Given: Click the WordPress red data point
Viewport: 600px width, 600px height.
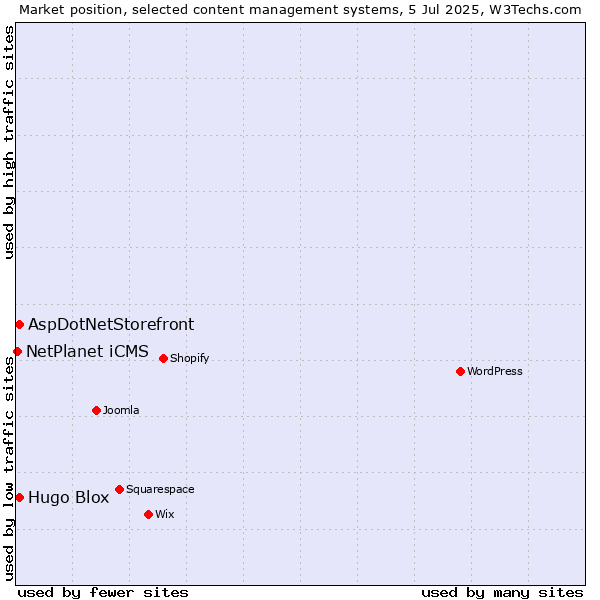Looking at the screenshot, I should [460, 371].
